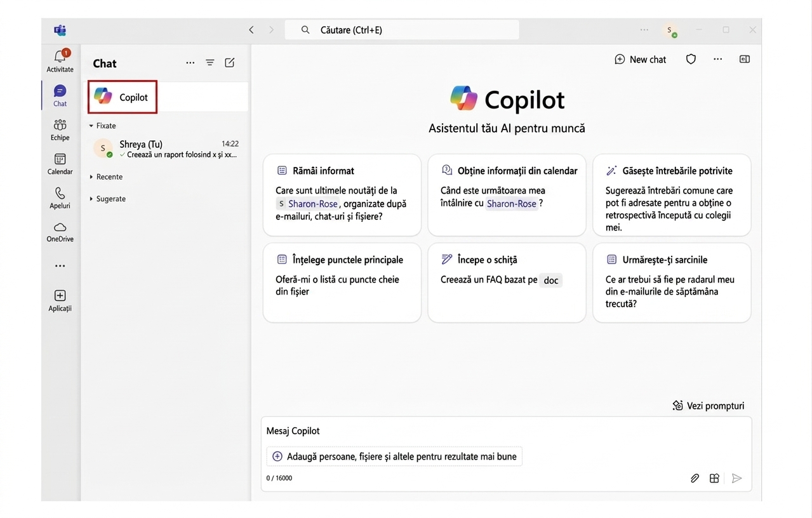
Task: Select the Începe o schiță card
Action: click(x=507, y=282)
